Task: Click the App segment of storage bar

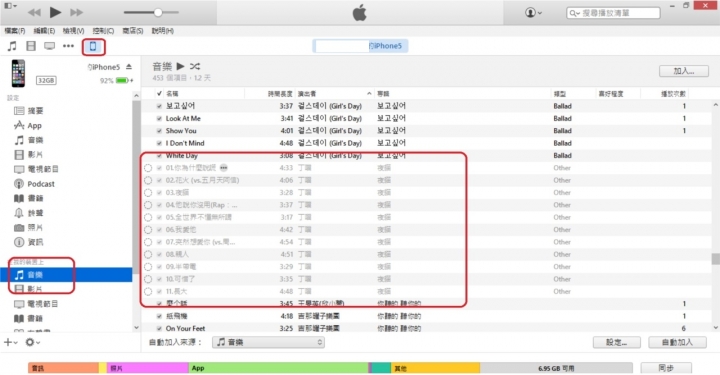Action: click(x=278, y=368)
